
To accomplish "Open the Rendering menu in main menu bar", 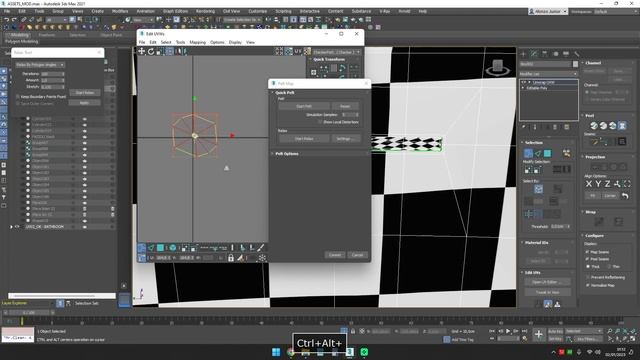I will [x=205, y=11].
